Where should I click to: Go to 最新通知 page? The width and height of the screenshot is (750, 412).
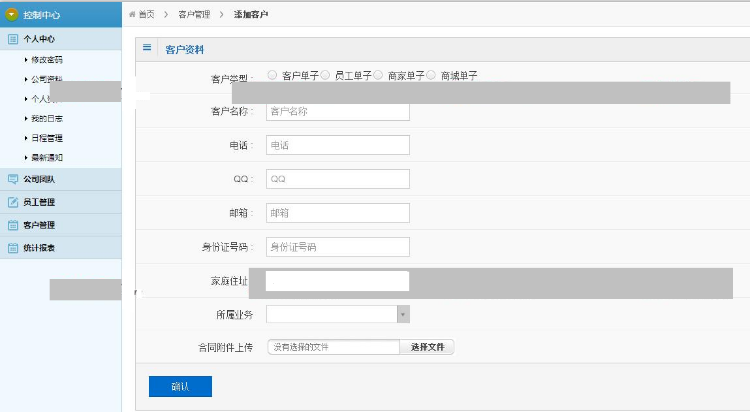[x=47, y=157]
